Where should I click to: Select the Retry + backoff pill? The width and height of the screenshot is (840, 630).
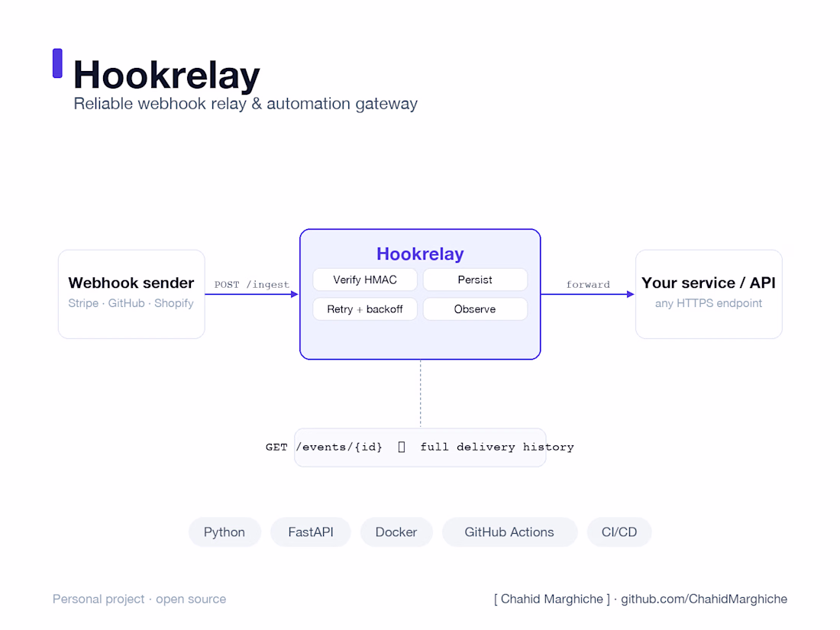365,309
